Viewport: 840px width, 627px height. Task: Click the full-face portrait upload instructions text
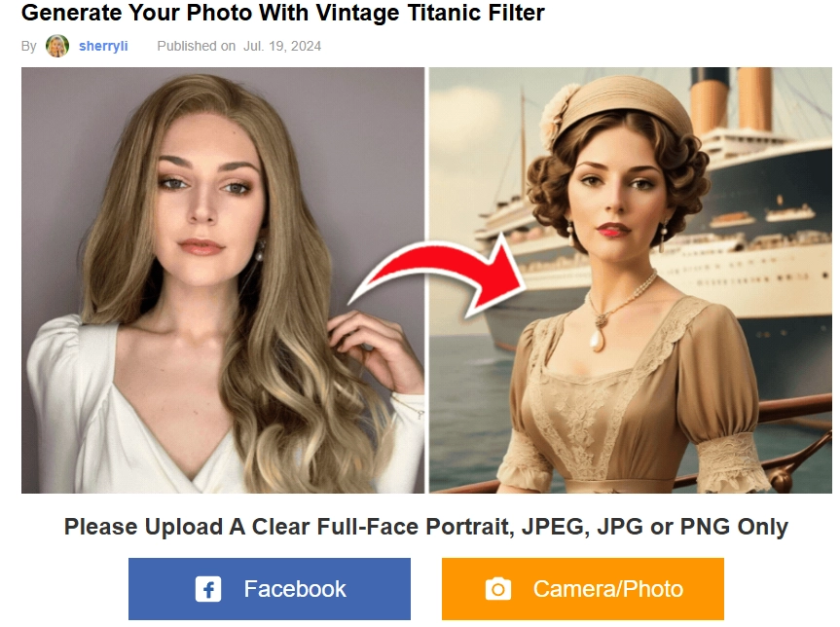point(420,525)
